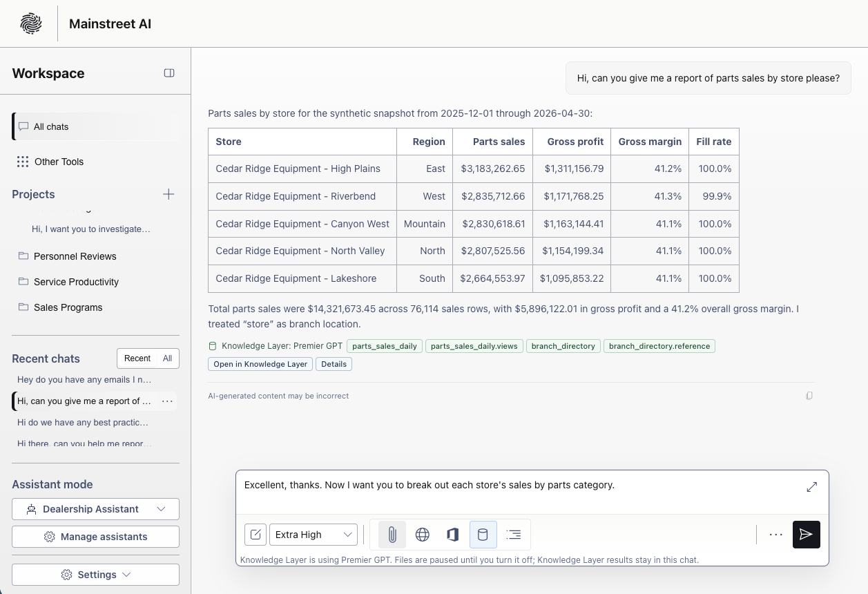Screen dimensions: 868x594
Task: Select All chats in sidebar
Action: click(95, 126)
